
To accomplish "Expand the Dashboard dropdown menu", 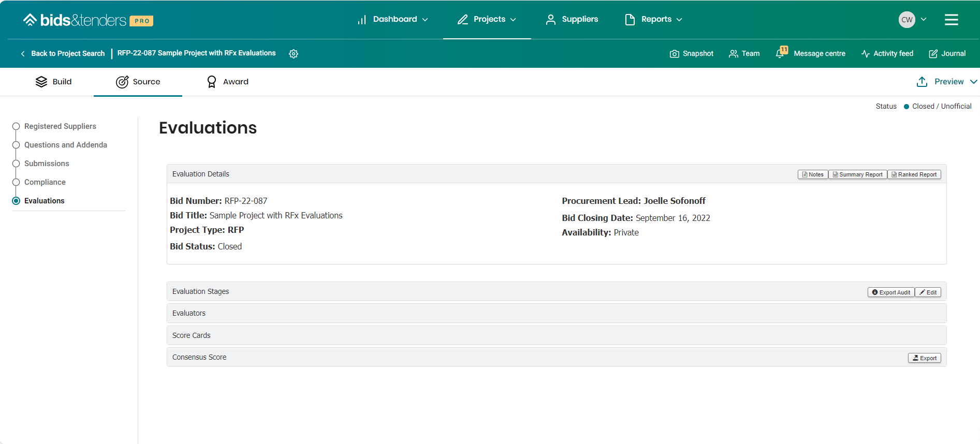I will (x=393, y=20).
